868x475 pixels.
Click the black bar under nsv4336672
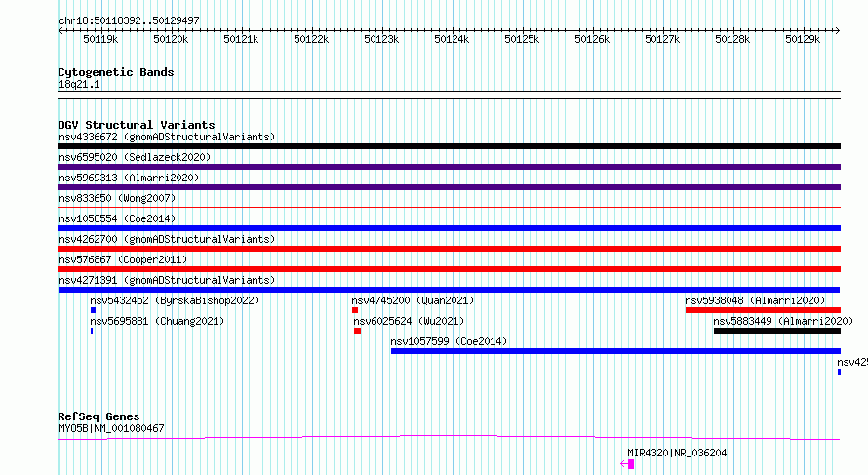(449, 146)
